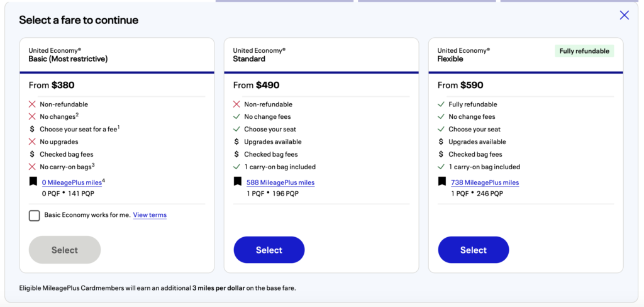644x307 pixels.
Task: Click the bookmark icon beside 738 MileagePlus miles
Action: [x=442, y=181]
